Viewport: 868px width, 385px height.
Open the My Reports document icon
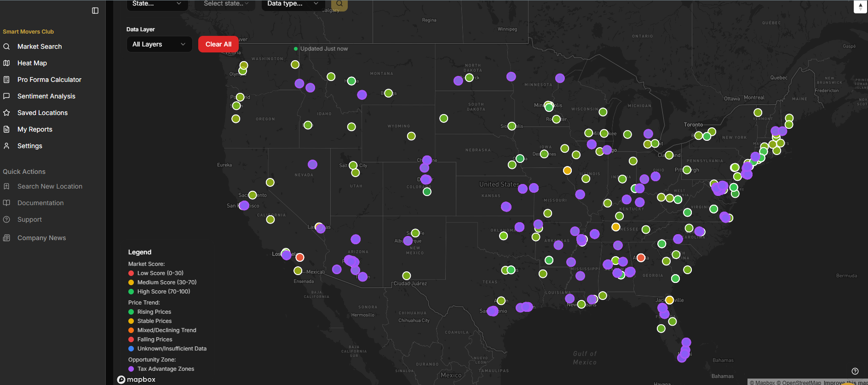pos(6,129)
